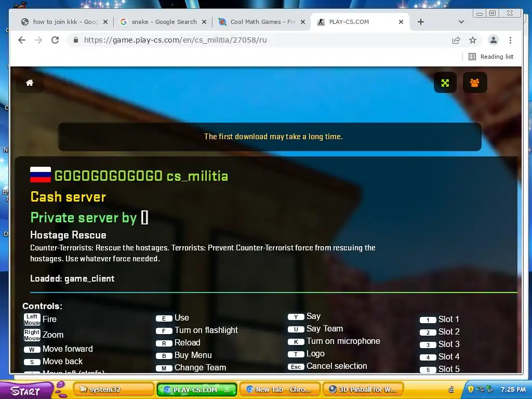Open the Chrome profile avatar menu

point(494,40)
